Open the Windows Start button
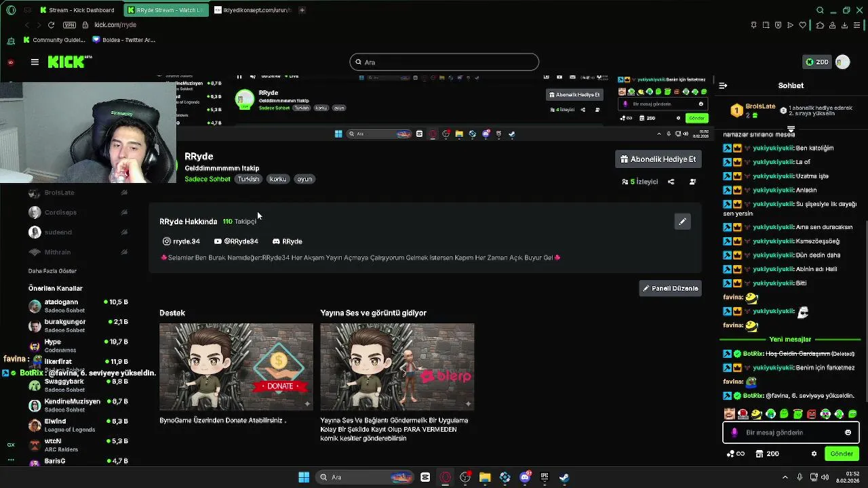 click(304, 477)
